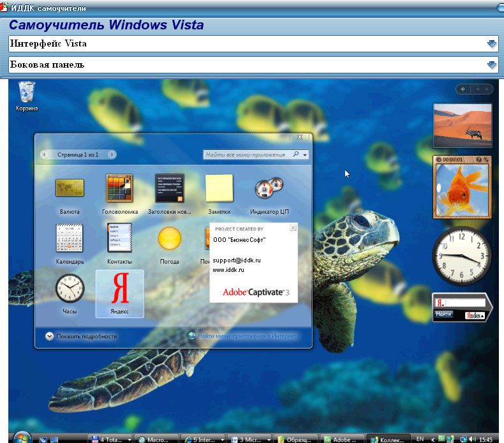The width and height of the screenshot is (504, 443).
Task: Select the Погода weather gadget
Action: pyautogui.click(x=169, y=239)
